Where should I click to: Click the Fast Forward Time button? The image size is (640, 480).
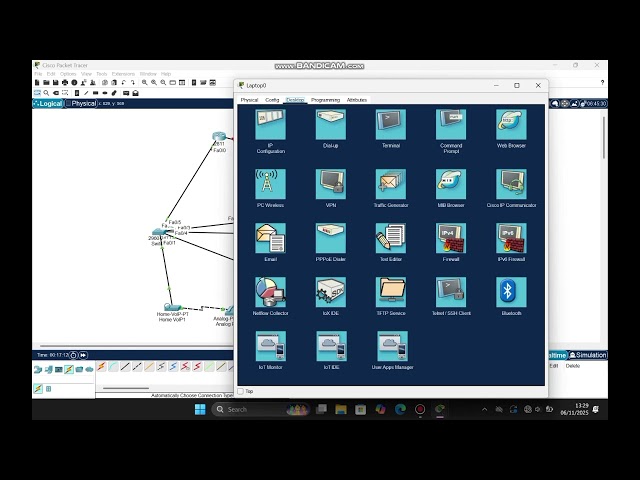[83, 355]
